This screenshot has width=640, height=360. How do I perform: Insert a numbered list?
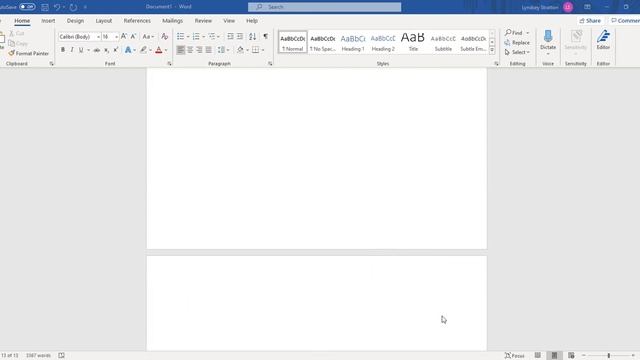click(x=196, y=37)
